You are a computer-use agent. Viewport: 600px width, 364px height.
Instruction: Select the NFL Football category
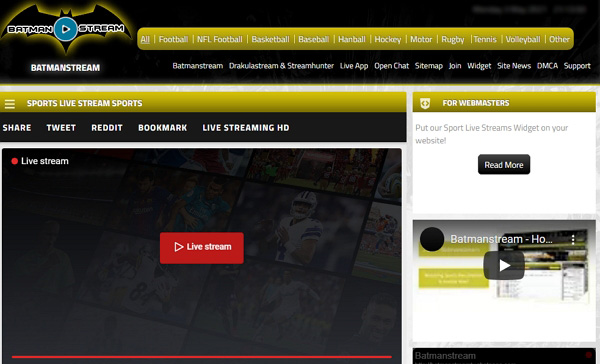tap(220, 39)
